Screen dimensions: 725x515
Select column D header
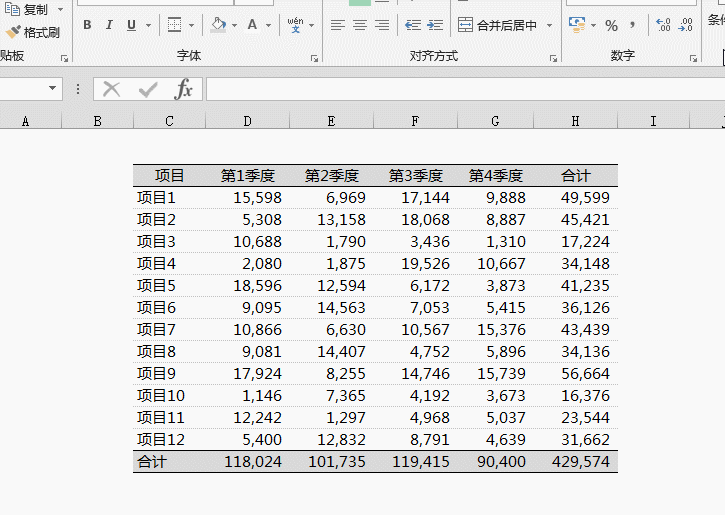247,121
